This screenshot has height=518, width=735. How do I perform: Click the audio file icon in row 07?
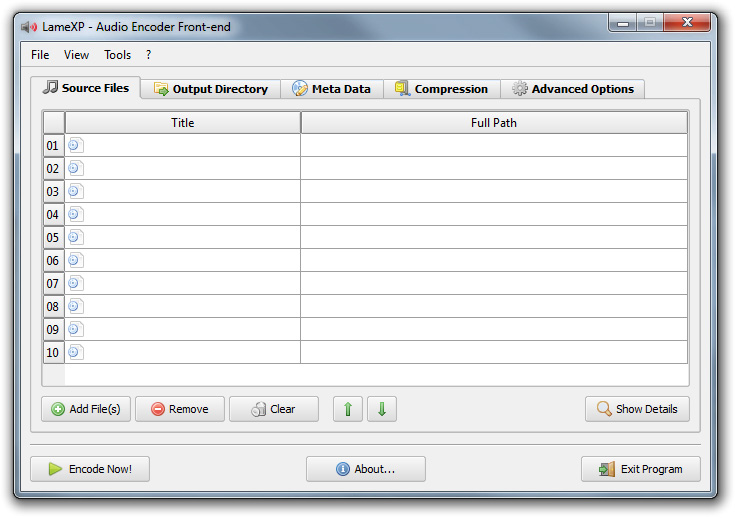click(75, 283)
